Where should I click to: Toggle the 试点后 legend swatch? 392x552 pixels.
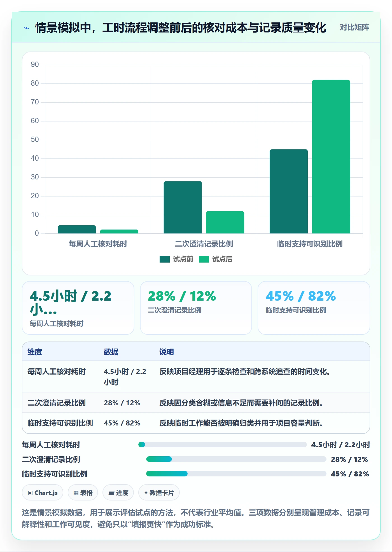coord(204,259)
